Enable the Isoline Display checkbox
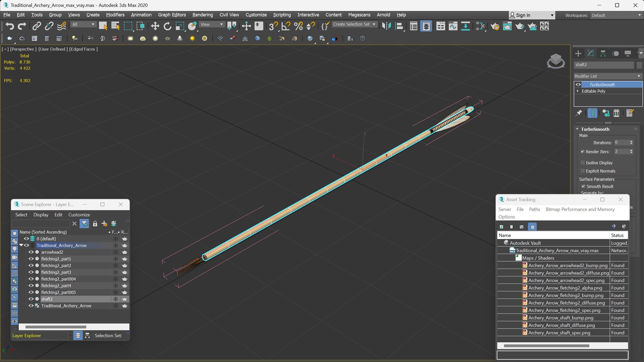The image size is (644, 362). click(x=583, y=163)
